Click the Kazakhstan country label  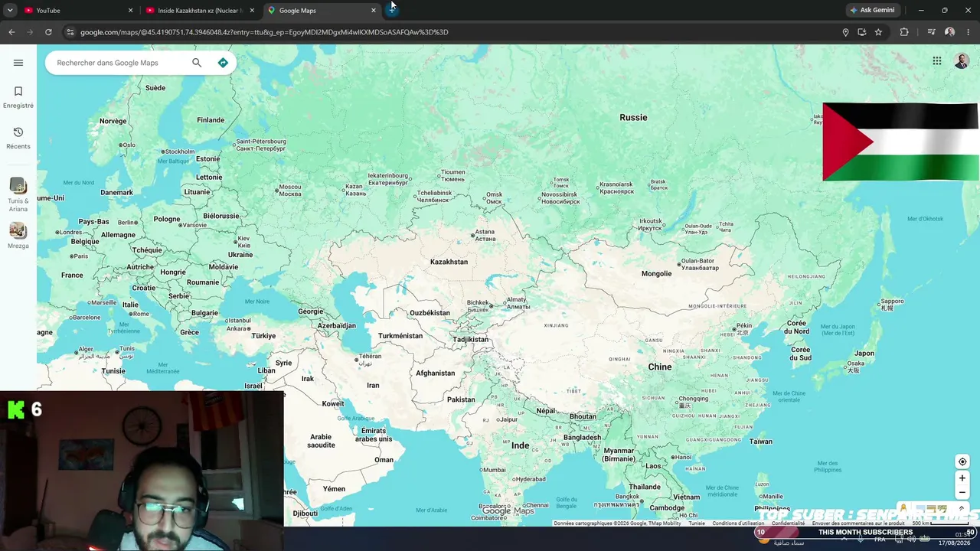449,262
